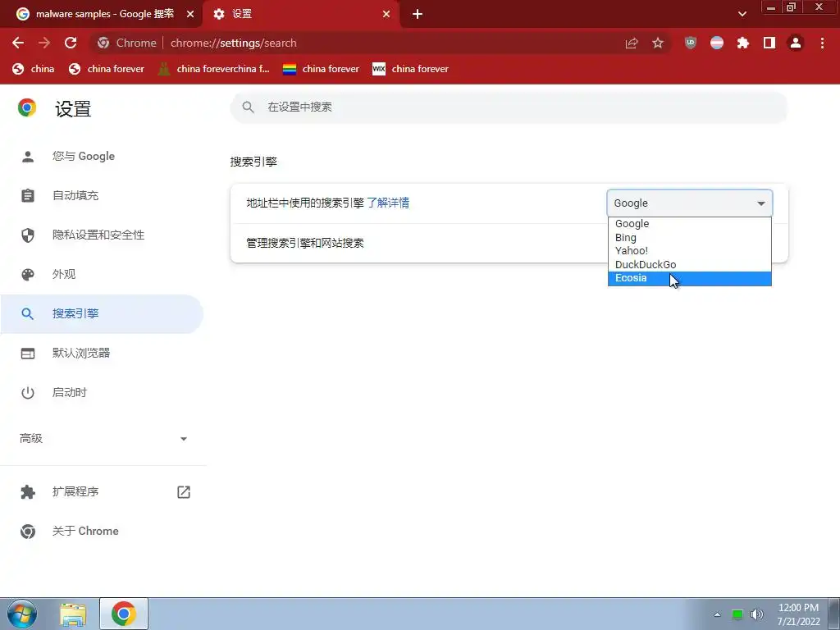
Task: Expand the 高级 advanced section
Action: 102,439
